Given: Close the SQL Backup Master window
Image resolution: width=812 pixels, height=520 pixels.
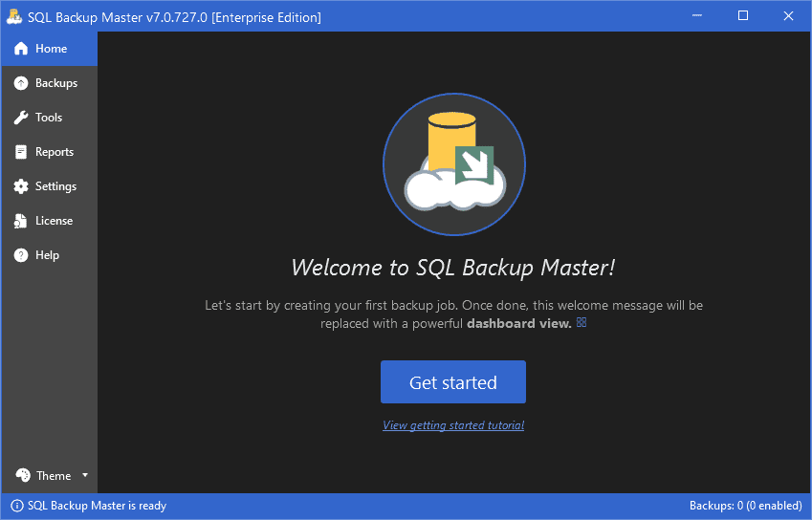Looking at the screenshot, I should point(788,15).
